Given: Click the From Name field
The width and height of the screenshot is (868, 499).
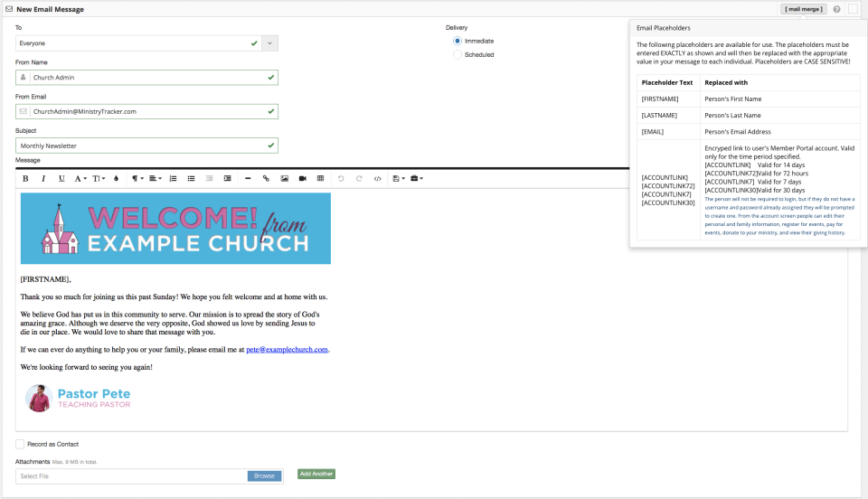Looking at the screenshot, I should click(146, 78).
